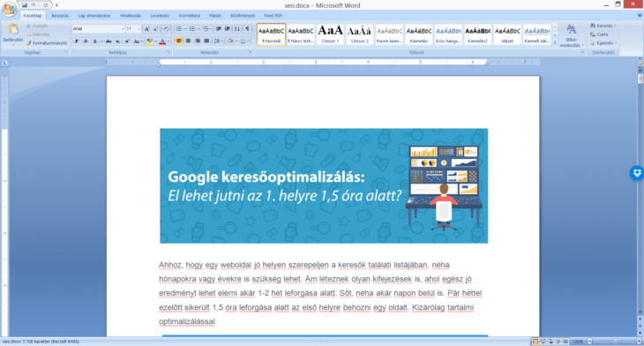Open the Stílusmódosítás change styles menu
Viewport: 644px width, 346px height.
[x=571, y=35]
